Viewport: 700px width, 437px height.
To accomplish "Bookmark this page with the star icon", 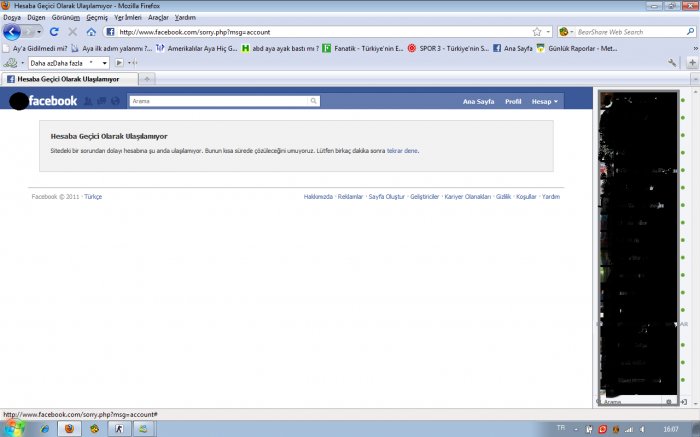I will (x=537, y=32).
